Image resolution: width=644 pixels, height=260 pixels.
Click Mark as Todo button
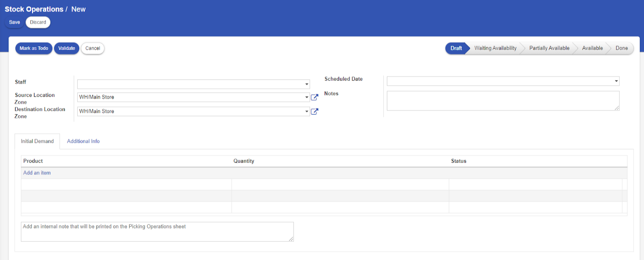pyautogui.click(x=34, y=48)
